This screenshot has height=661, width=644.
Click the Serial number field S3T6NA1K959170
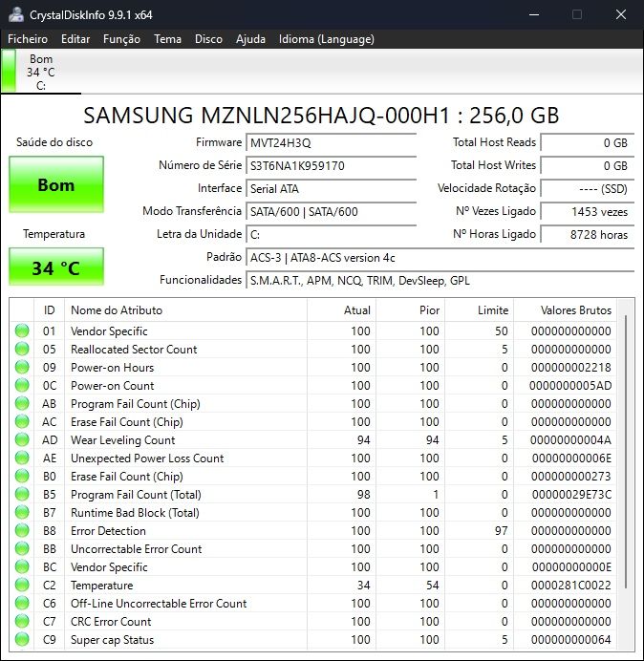(331, 165)
